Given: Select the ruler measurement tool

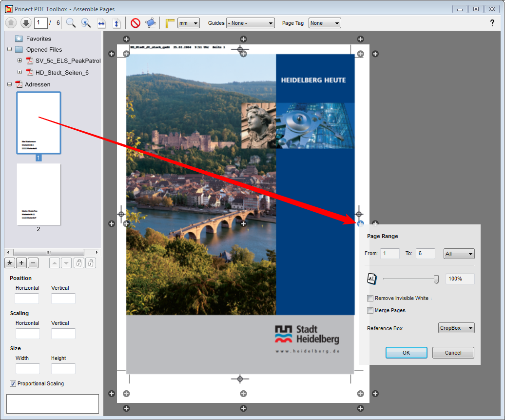Looking at the screenshot, I should 170,23.
